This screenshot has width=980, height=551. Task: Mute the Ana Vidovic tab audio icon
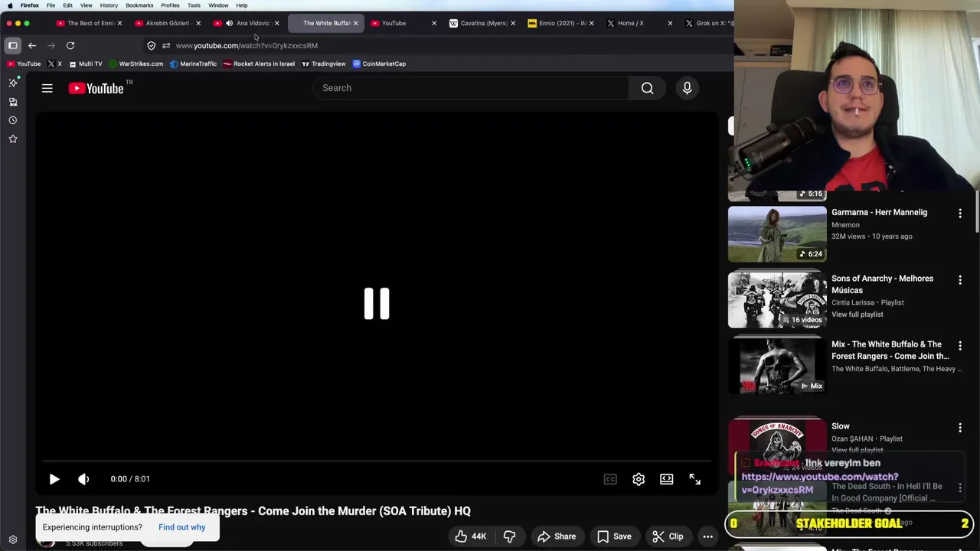coord(229,23)
